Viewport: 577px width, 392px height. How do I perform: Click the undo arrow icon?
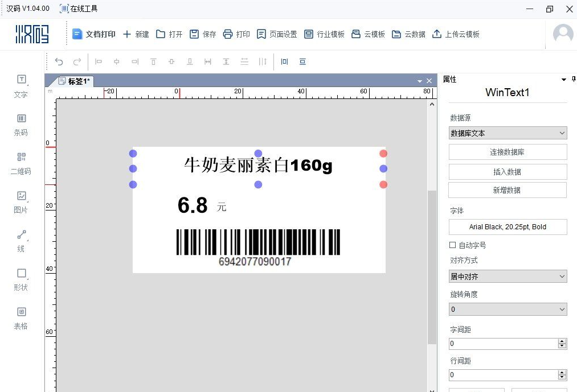pos(59,61)
